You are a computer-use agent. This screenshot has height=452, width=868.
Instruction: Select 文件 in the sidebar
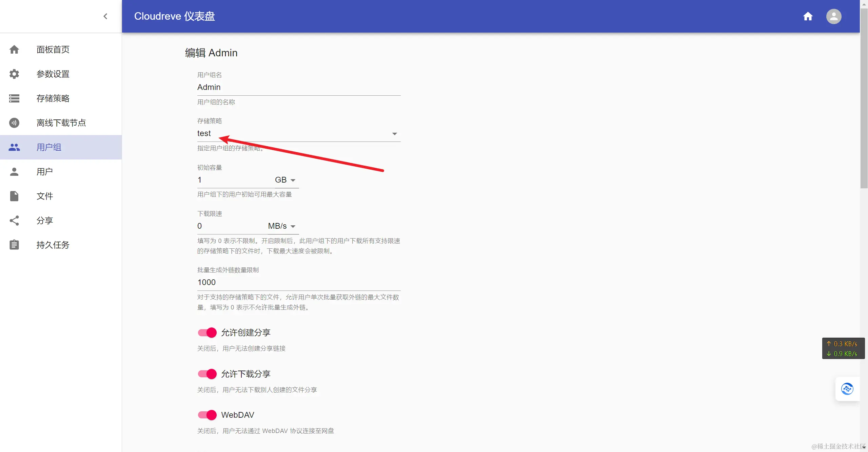pyautogui.click(x=45, y=196)
